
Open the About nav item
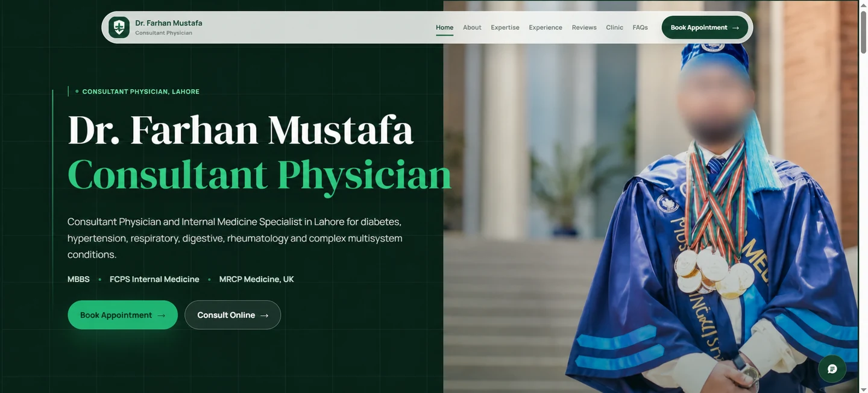click(472, 27)
